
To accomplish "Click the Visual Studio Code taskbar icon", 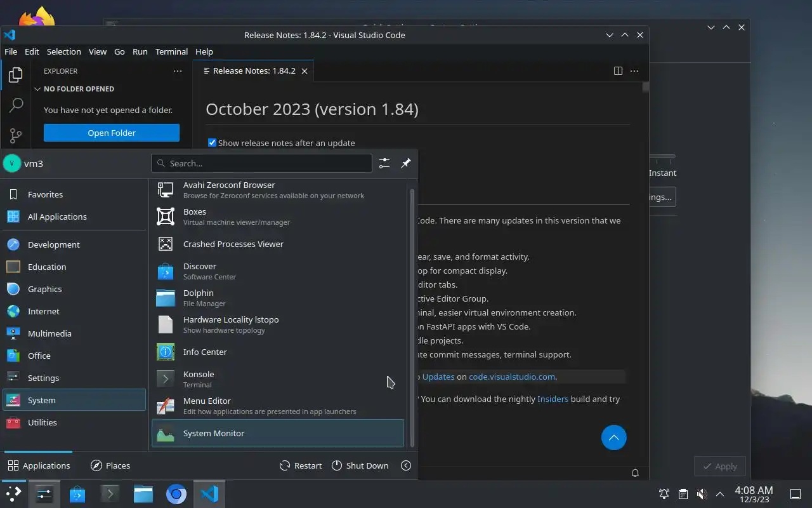I will [209, 494].
